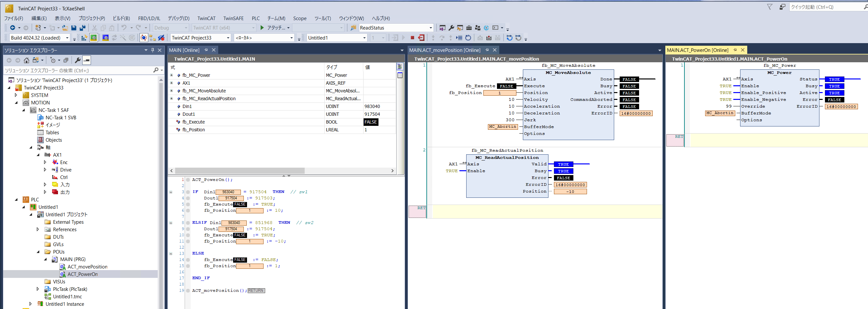Viewport: 868px width, 309px height.
Task: Click the Save All toolbar icon
Action: tap(83, 28)
